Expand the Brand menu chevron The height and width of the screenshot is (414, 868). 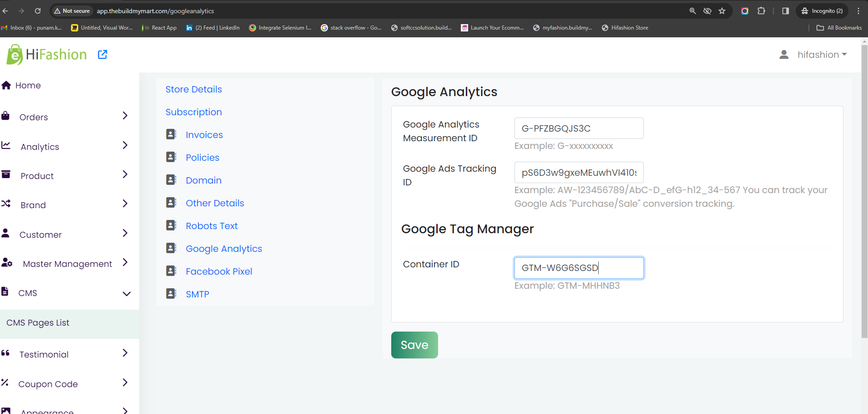125,204
